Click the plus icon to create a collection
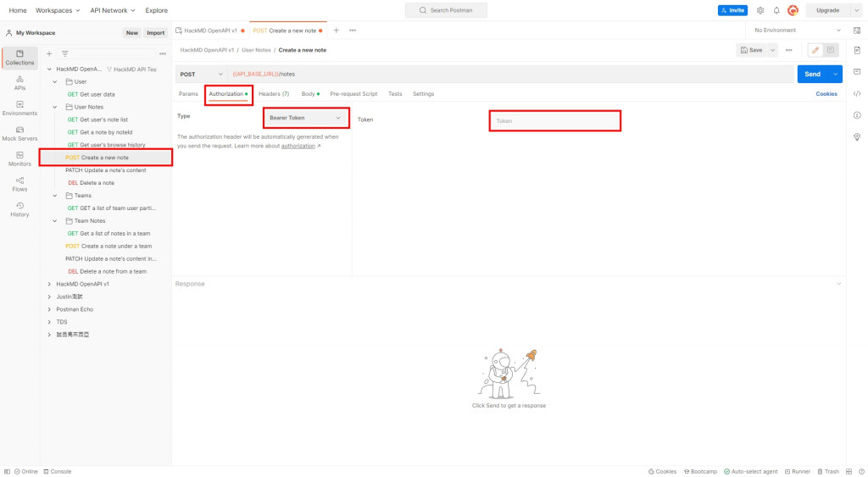This screenshot has height=477, width=868. 49,53
